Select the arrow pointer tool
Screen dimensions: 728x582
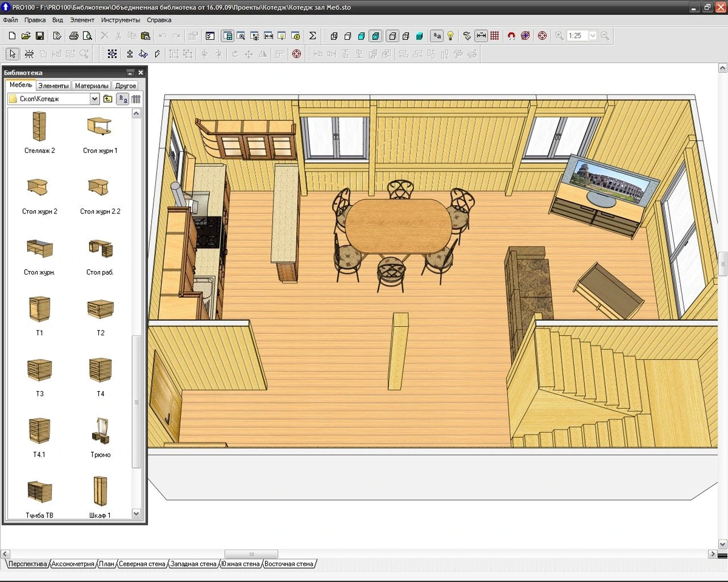point(13,54)
